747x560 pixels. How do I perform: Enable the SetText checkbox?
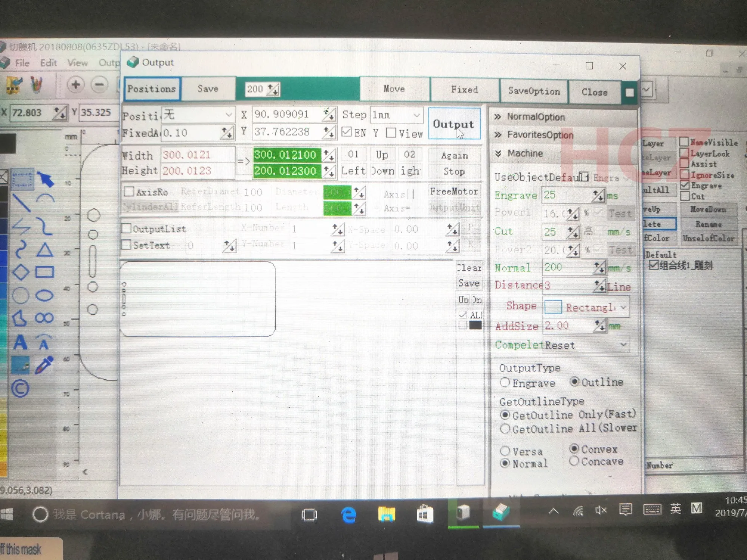tap(127, 245)
